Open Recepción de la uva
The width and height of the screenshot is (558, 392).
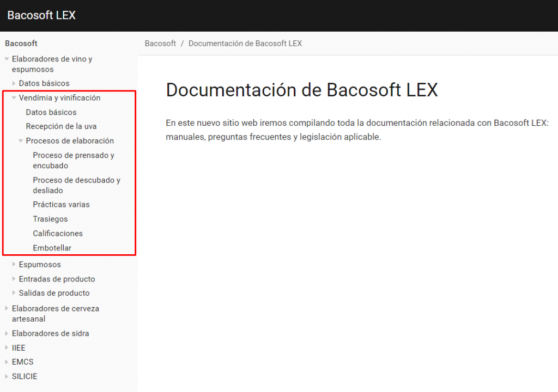coord(61,126)
